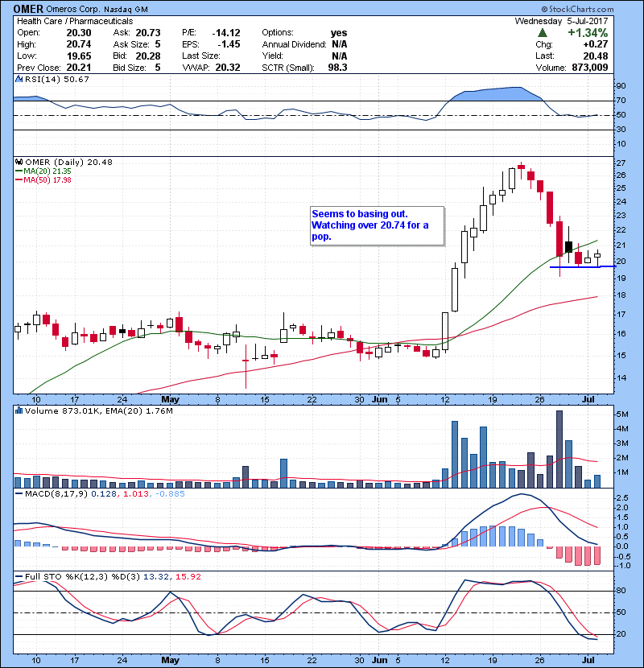Click the tallest volume bar above 5M
The height and width of the screenshot is (668, 644).
[559, 449]
